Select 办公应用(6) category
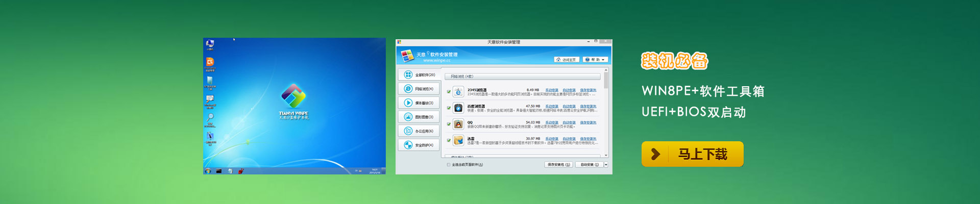The image size is (980, 204). 419,131
